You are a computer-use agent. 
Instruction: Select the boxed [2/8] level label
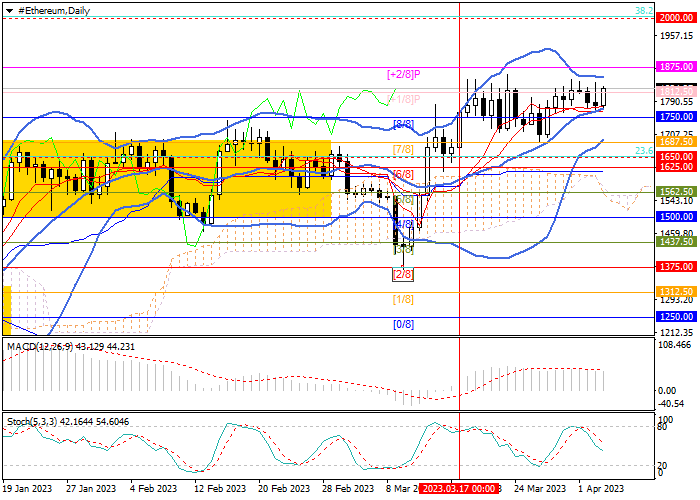click(x=403, y=274)
